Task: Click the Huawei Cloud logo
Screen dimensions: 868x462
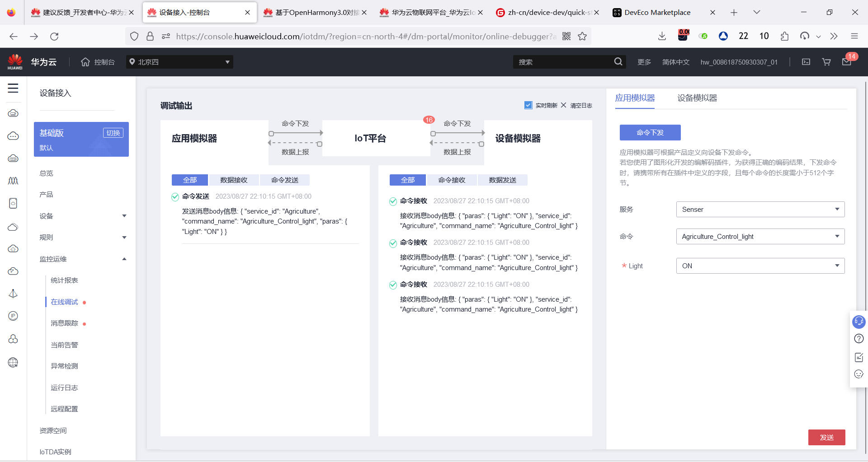Action: (x=15, y=62)
